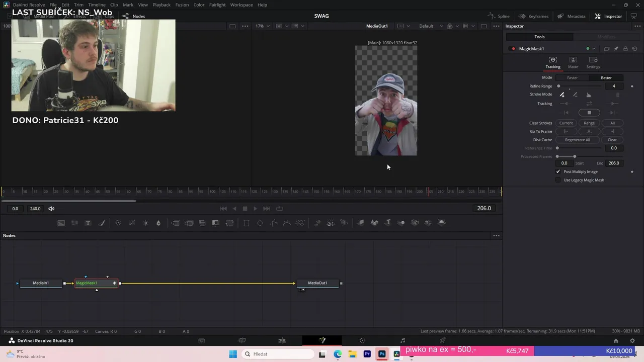Toggle the MagicMask1 enable switch

513,49
